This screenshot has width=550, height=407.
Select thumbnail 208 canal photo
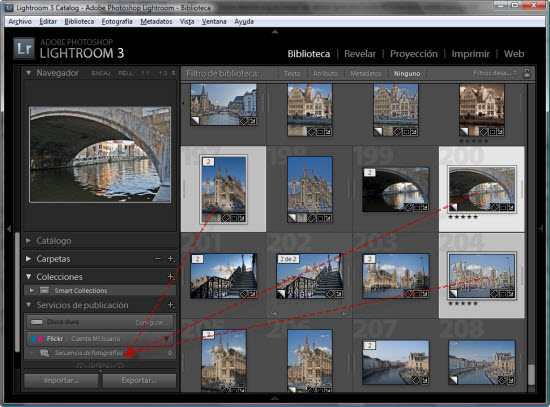[482, 362]
